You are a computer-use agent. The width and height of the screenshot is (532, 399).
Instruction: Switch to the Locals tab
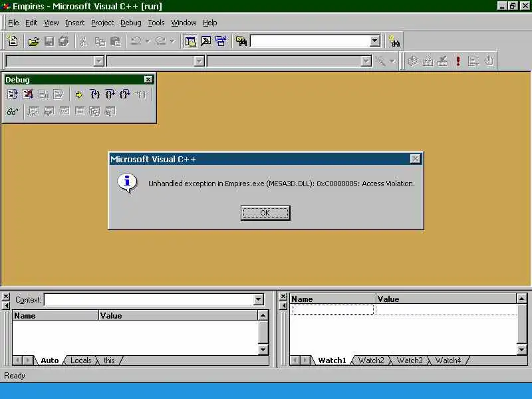click(80, 360)
